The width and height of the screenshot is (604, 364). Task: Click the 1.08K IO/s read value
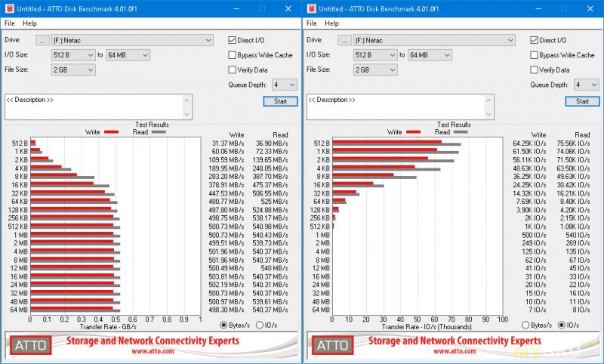pos(575,227)
